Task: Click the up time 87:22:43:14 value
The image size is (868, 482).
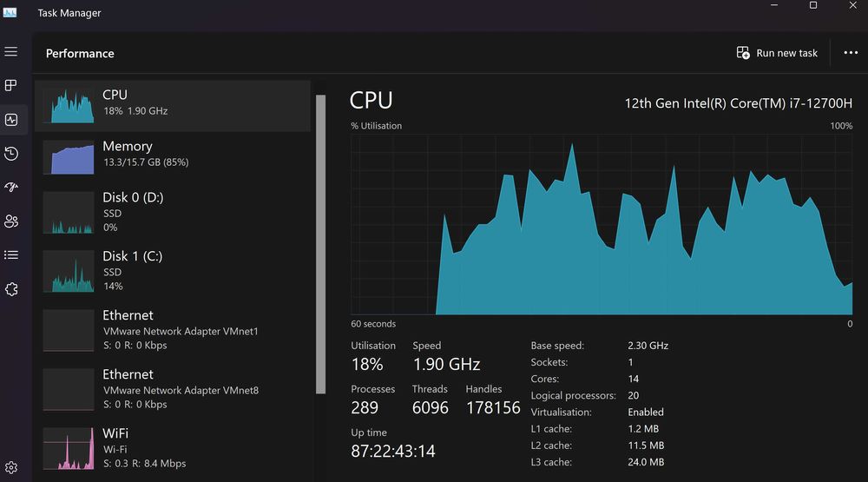Action: tap(393, 451)
